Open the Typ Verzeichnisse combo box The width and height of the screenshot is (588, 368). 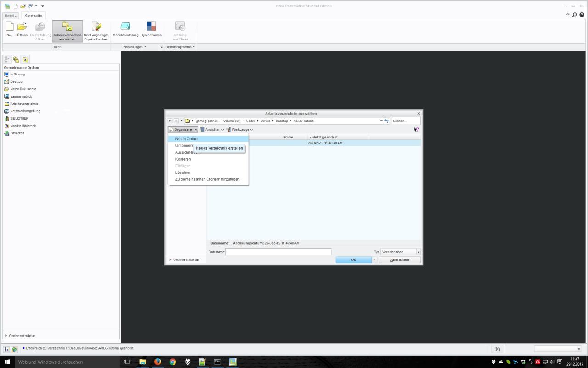pyautogui.click(x=400, y=252)
